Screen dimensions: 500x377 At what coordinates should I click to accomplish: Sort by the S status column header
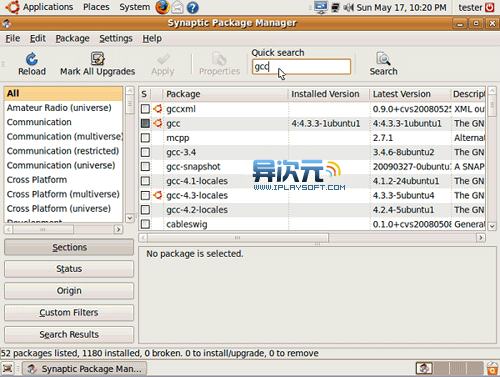(x=144, y=94)
